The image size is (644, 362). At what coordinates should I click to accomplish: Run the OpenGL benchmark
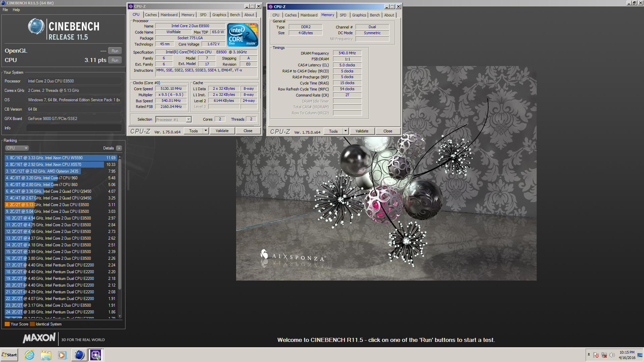pos(115,51)
